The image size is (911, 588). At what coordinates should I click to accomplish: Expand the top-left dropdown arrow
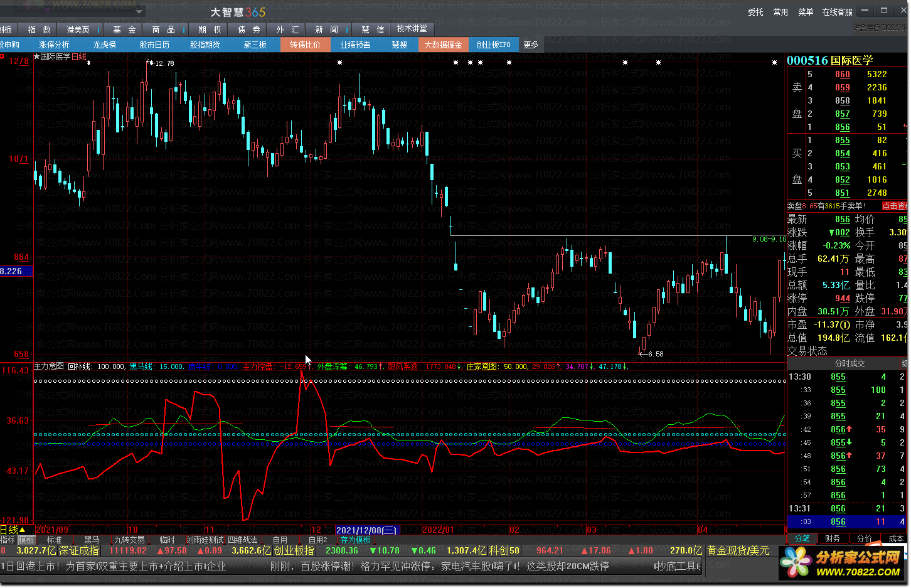click(x=139, y=11)
